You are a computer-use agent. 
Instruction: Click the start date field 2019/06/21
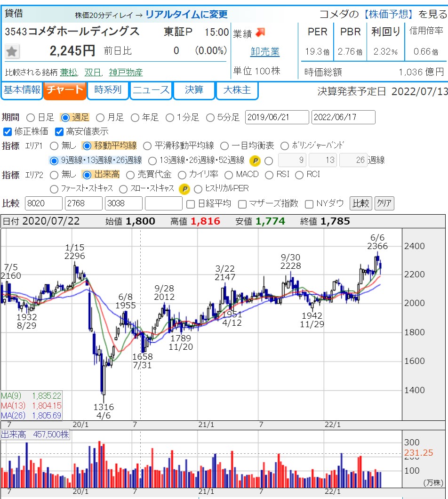point(277,117)
